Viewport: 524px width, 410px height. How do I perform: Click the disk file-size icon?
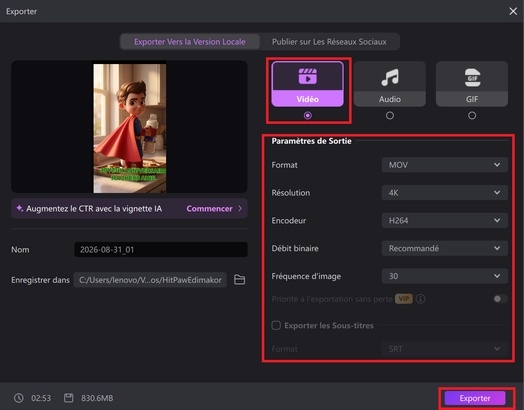(x=69, y=398)
